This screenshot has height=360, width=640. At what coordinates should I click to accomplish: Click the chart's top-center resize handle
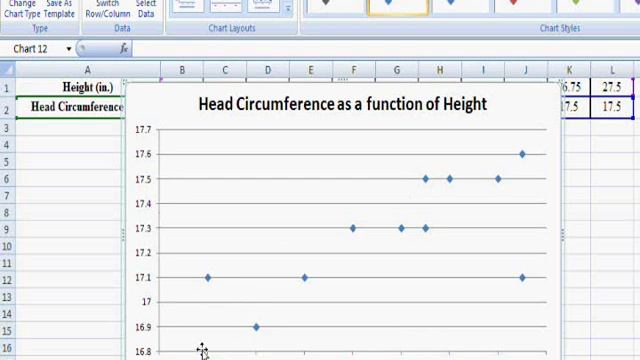(343, 80)
